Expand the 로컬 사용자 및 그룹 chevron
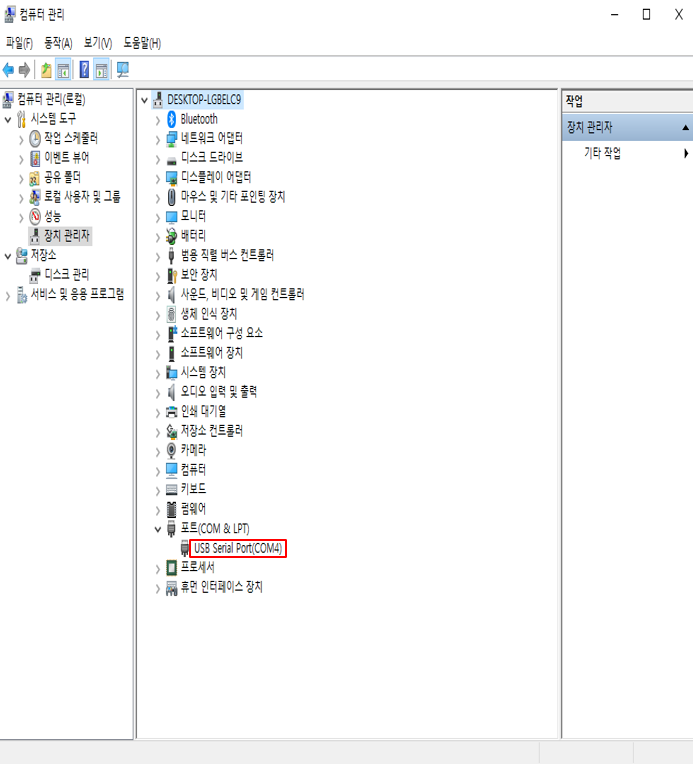The width and height of the screenshot is (693, 764). [x=21, y=198]
